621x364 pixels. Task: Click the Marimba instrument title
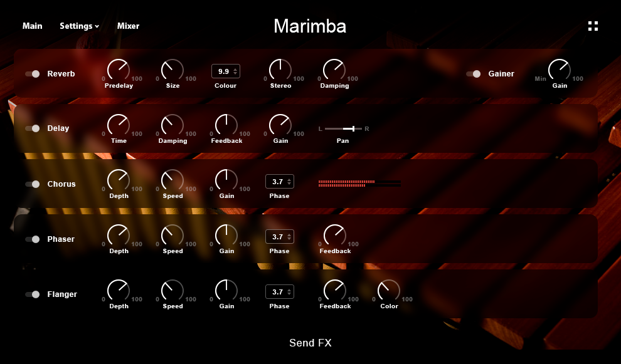click(x=310, y=26)
